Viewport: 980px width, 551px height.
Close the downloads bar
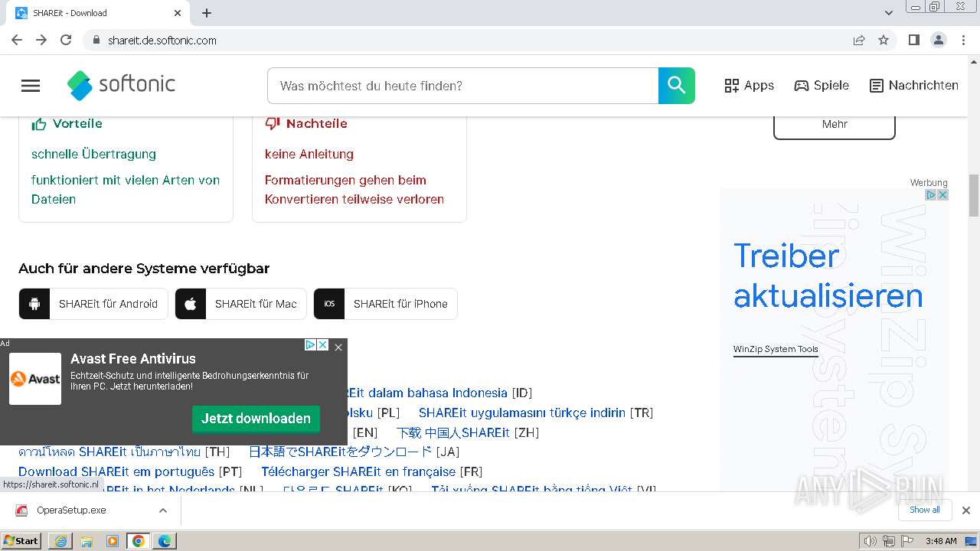coord(966,510)
